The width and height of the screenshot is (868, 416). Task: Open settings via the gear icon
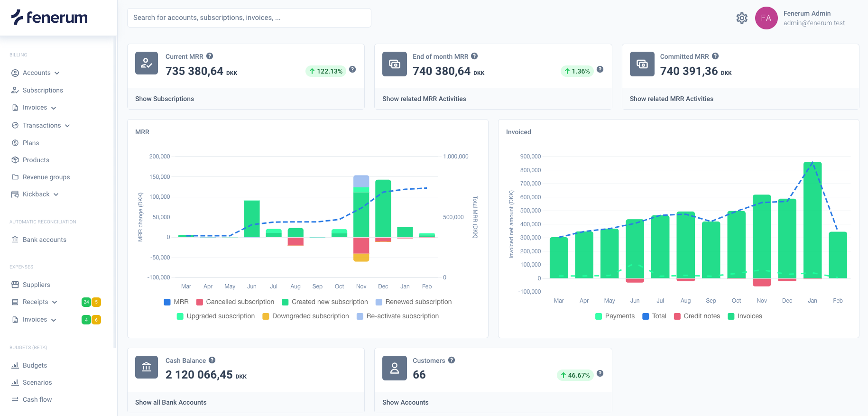742,18
